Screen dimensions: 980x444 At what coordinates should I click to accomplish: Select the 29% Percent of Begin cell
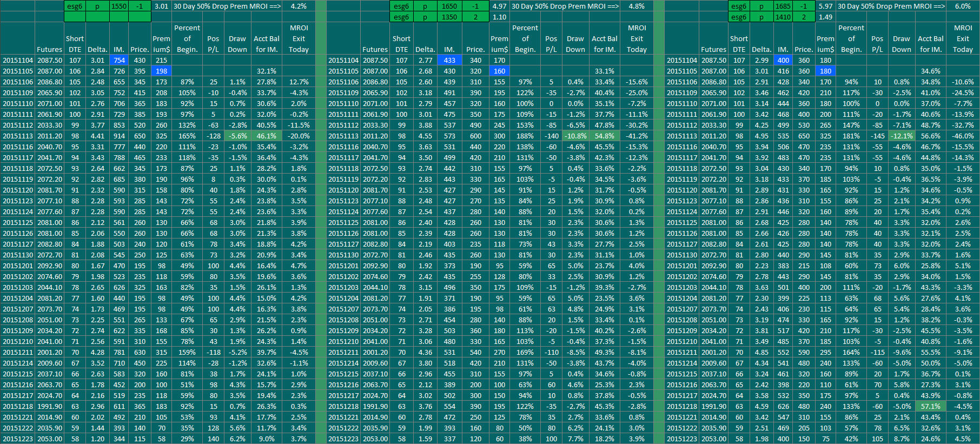coord(187,439)
